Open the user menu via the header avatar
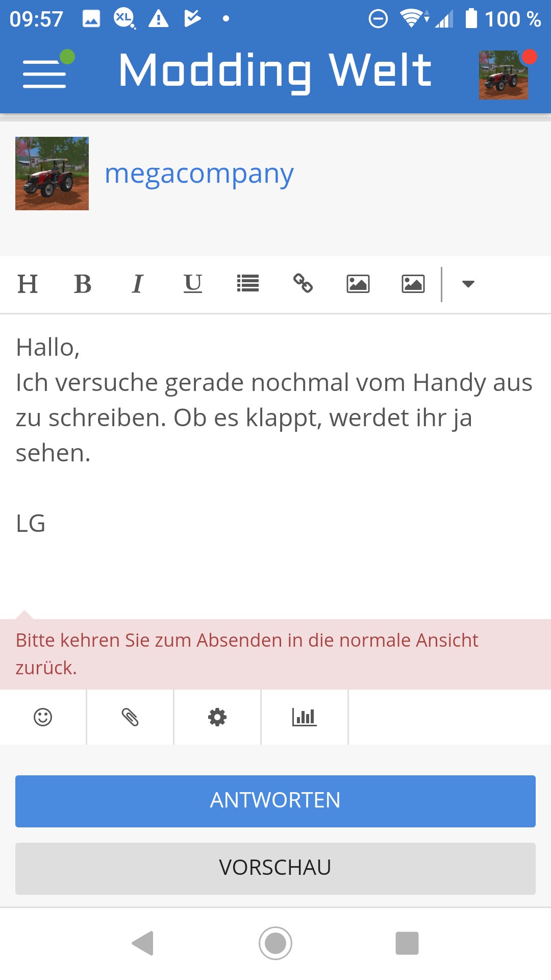Screen dimensions: 551x980 (504, 75)
